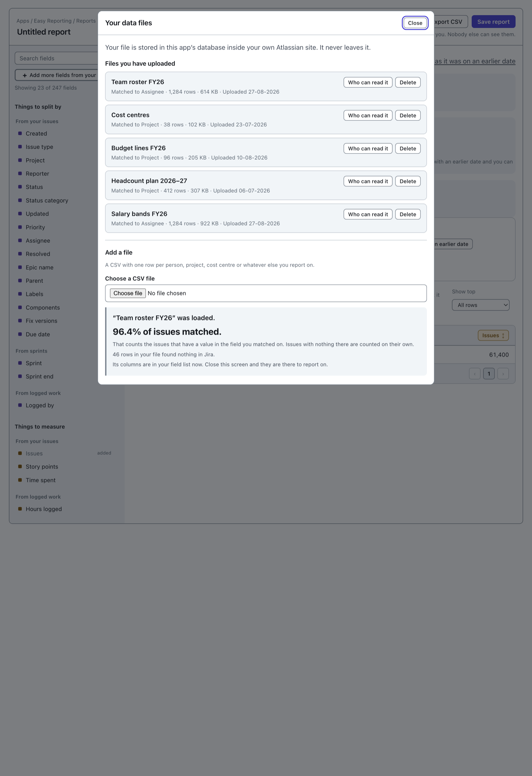Select the Created field
The height and width of the screenshot is (776, 532).
pos(36,134)
